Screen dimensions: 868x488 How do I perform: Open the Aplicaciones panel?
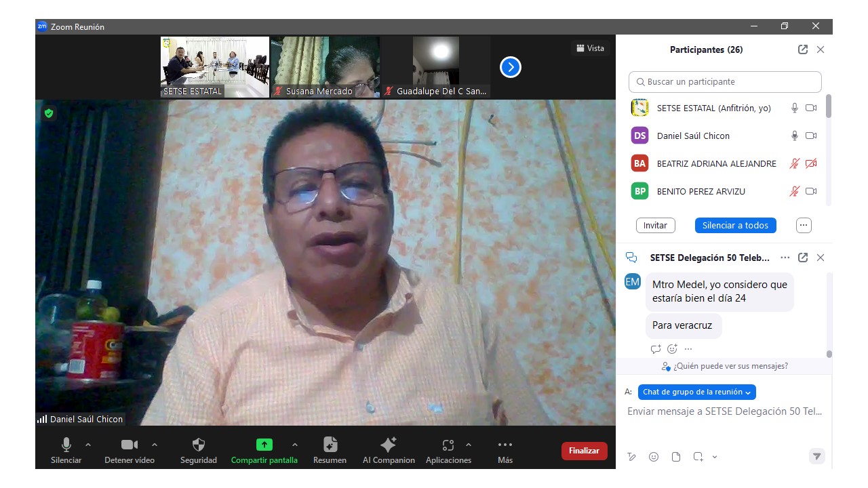(448, 445)
